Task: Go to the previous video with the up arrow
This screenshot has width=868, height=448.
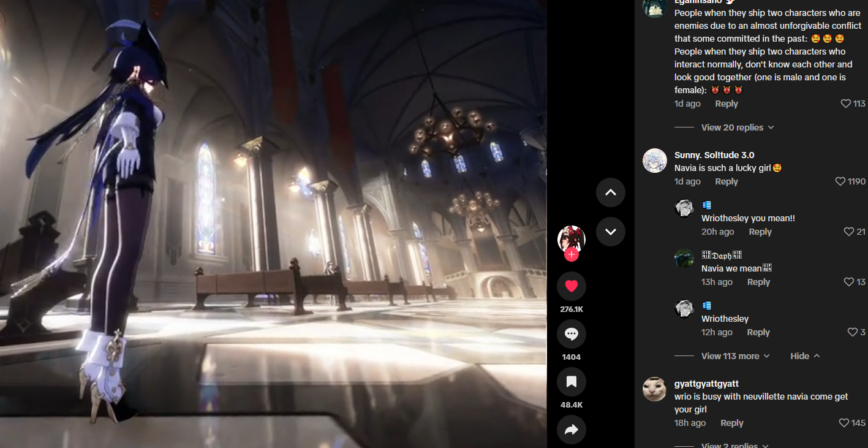Action: [x=611, y=192]
